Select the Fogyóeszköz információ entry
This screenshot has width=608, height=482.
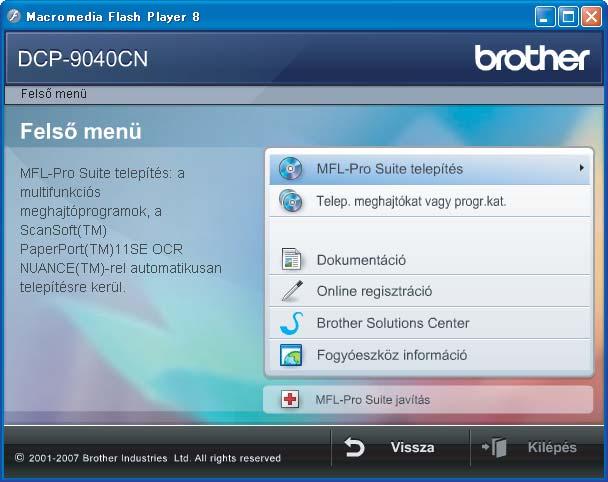[x=429, y=355]
